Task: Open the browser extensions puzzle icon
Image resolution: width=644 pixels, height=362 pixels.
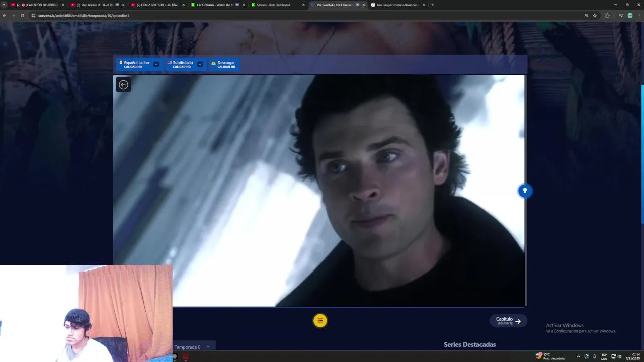Action: (x=607, y=16)
